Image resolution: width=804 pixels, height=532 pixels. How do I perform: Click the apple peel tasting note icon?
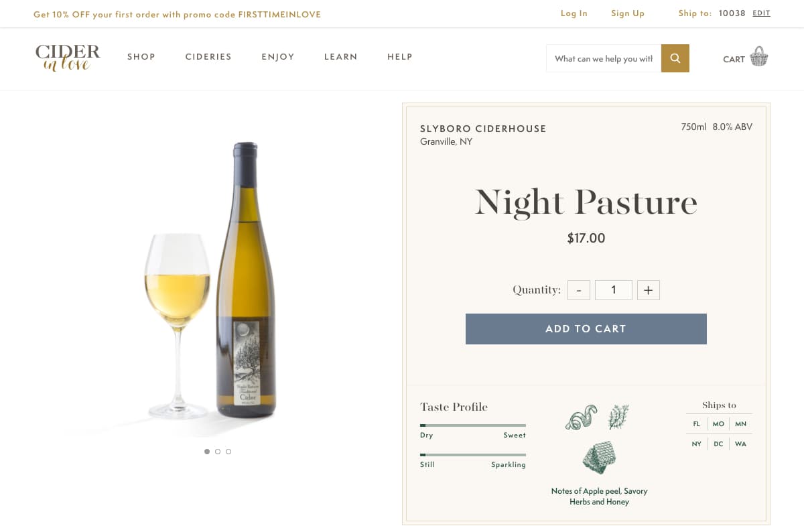click(x=581, y=417)
